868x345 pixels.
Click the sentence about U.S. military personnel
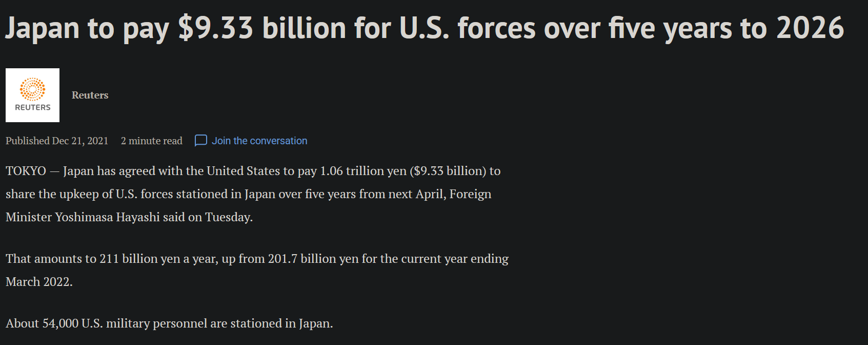[169, 323]
